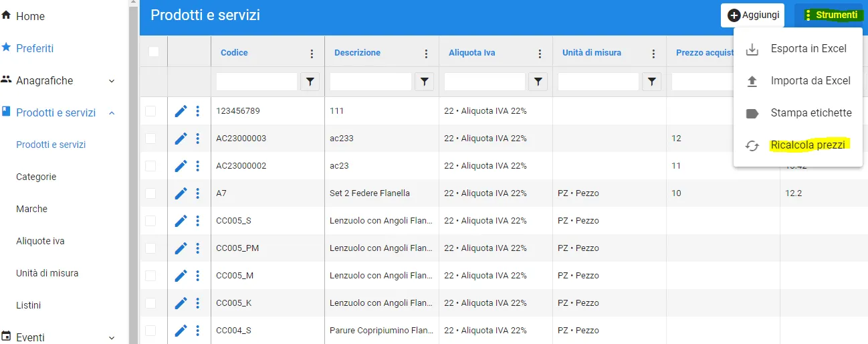The height and width of the screenshot is (344, 868).
Task: Open Unità di misura column options menu
Action: click(653, 54)
